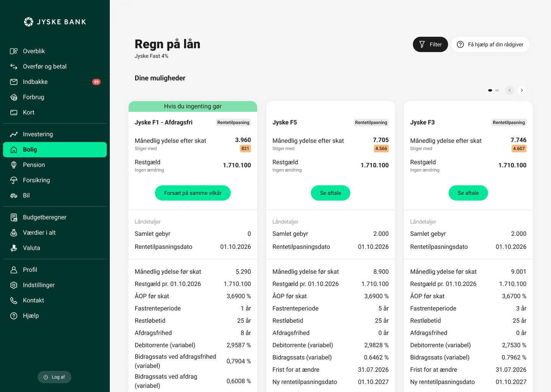The width and height of the screenshot is (551, 392).
Task: Click the Jyske Bank logo
Action: 55,22
